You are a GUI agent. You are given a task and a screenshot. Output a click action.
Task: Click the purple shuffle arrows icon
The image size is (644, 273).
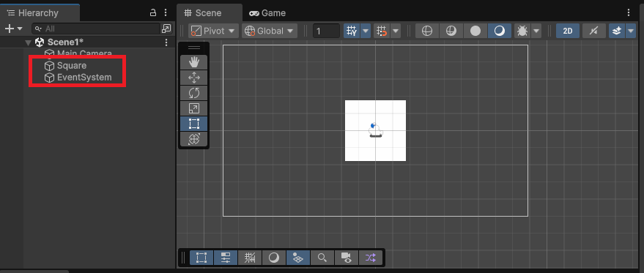click(371, 258)
